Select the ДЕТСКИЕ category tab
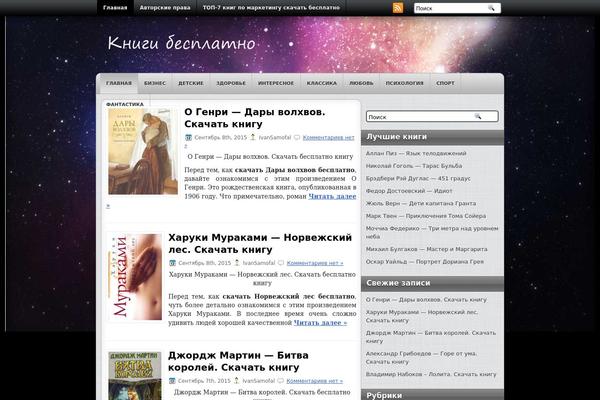Screen dimensions: 600x400 [x=191, y=83]
